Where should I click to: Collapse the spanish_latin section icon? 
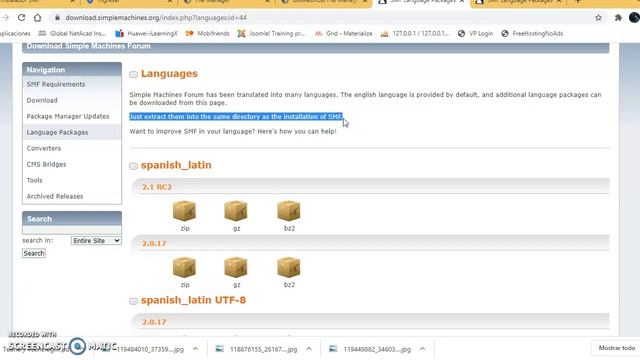[x=133, y=166]
